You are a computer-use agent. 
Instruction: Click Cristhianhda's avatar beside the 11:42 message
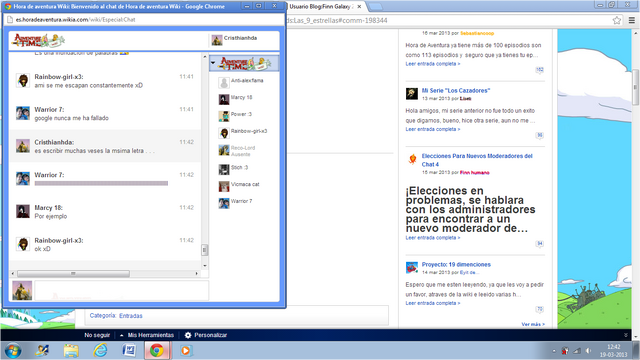point(23,146)
